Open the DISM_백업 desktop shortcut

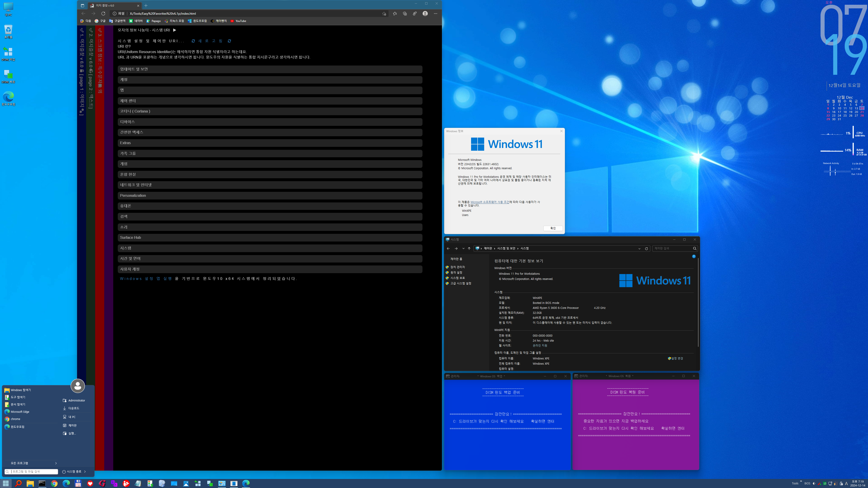pos(8,54)
